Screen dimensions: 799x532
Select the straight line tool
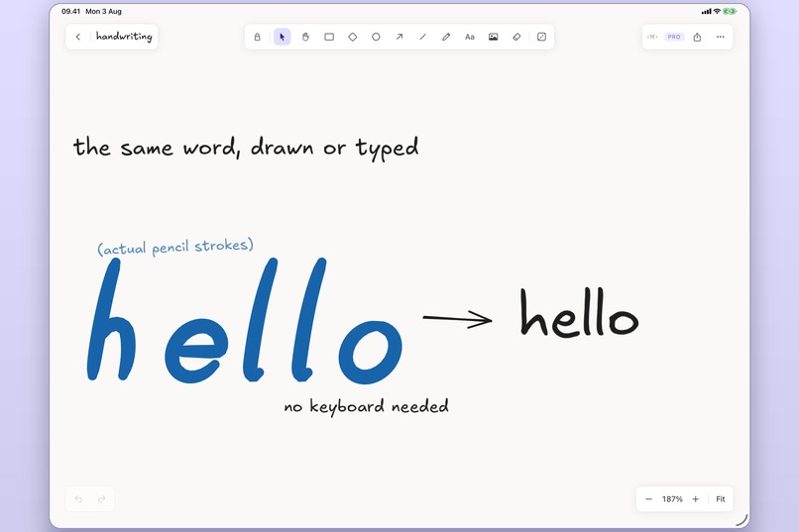(x=423, y=37)
